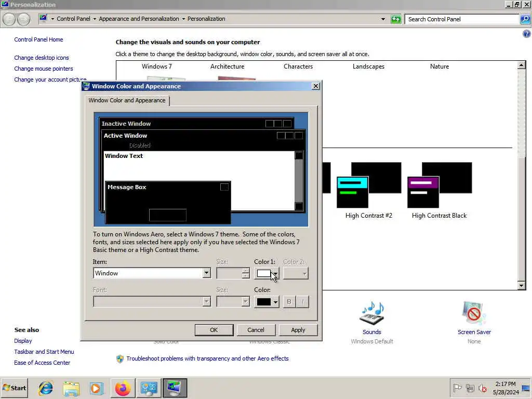Expand the Control Panel breadcrumb arrow
Viewport: 532px width, 399px height.
coord(95,19)
